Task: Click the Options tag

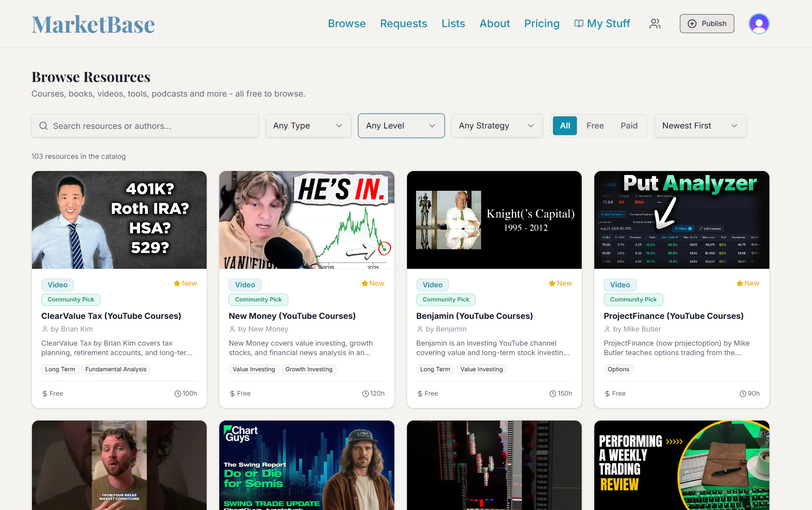Action: pyautogui.click(x=618, y=369)
